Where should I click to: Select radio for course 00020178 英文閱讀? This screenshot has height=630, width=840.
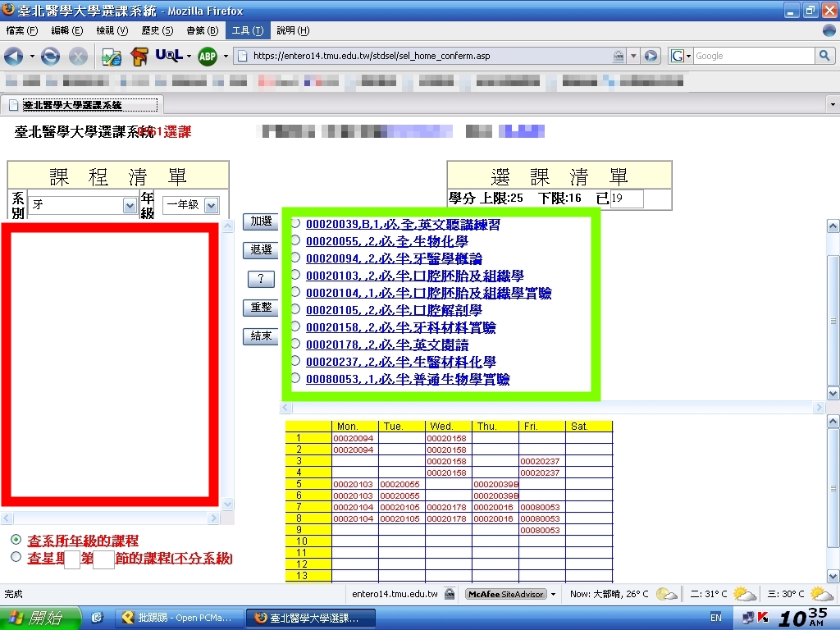click(x=295, y=344)
